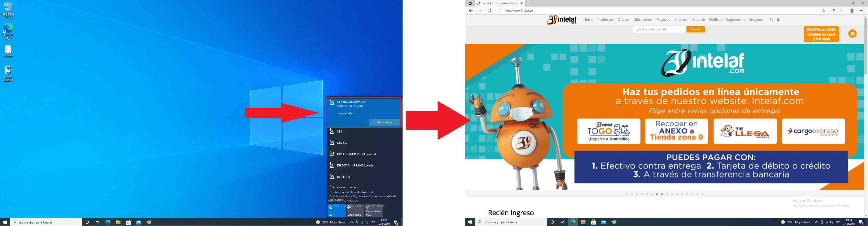Launch Edge from the left desktop taskbar

pos(108,222)
